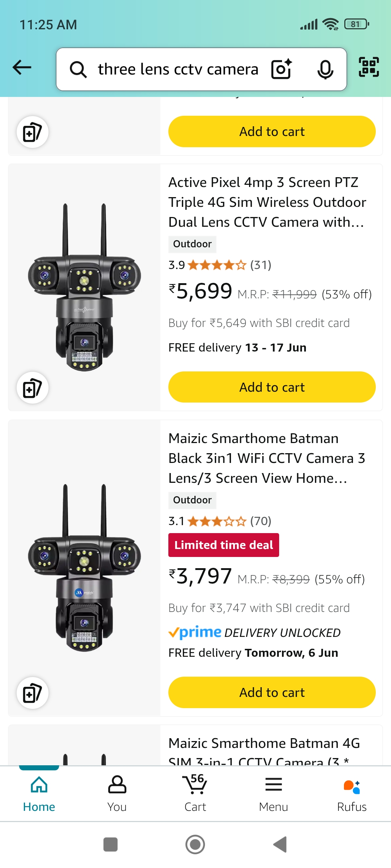
Task: Open similar items for Maizic Batman camera
Action: (x=33, y=693)
